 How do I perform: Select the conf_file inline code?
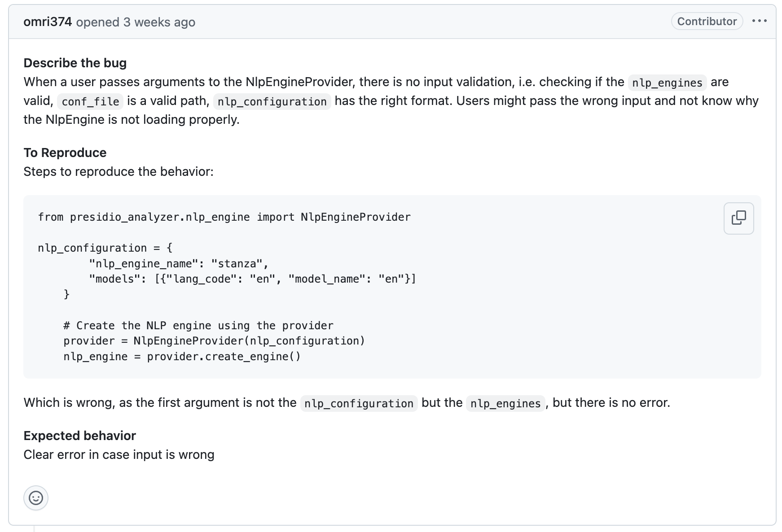point(90,101)
